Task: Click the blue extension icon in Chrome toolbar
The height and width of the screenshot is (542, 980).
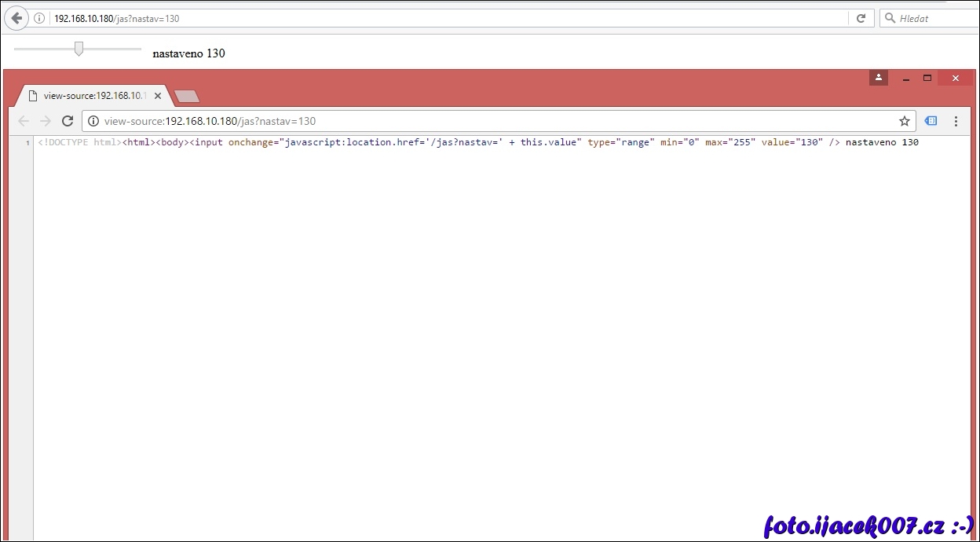Action: tap(931, 121)
